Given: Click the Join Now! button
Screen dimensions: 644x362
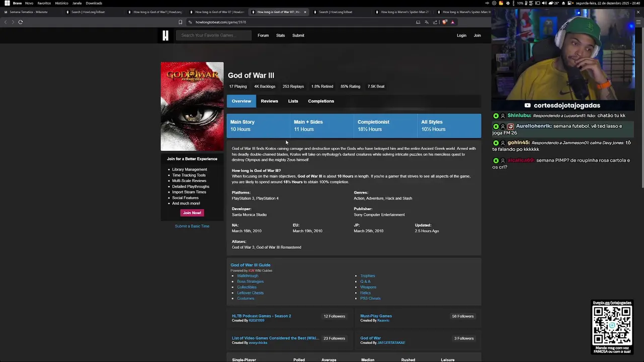Looking at the screenshot, I should coord(192,213).
